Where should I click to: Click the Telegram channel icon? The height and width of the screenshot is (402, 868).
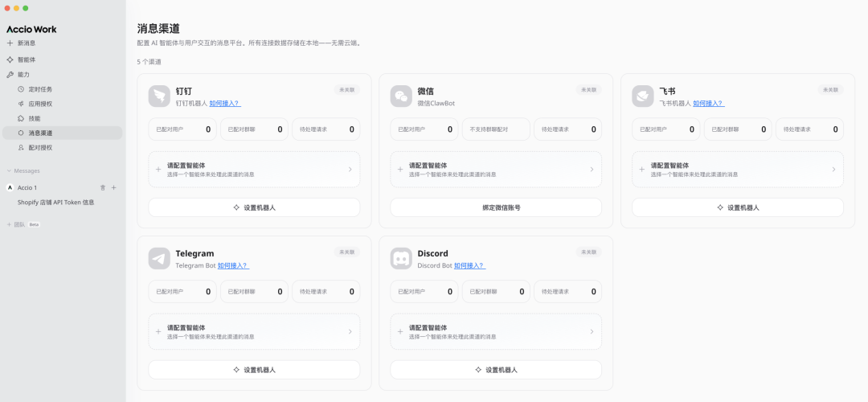pos(160,259)
